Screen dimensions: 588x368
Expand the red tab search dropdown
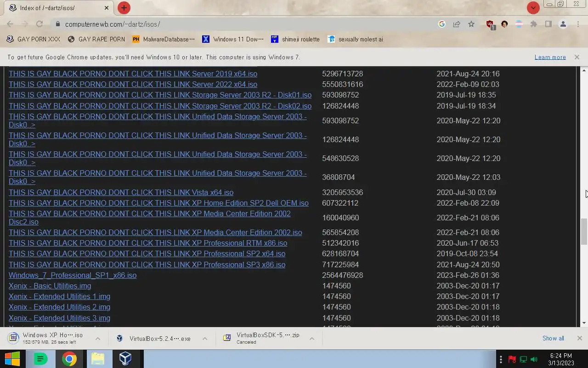[x=533, y=8]
